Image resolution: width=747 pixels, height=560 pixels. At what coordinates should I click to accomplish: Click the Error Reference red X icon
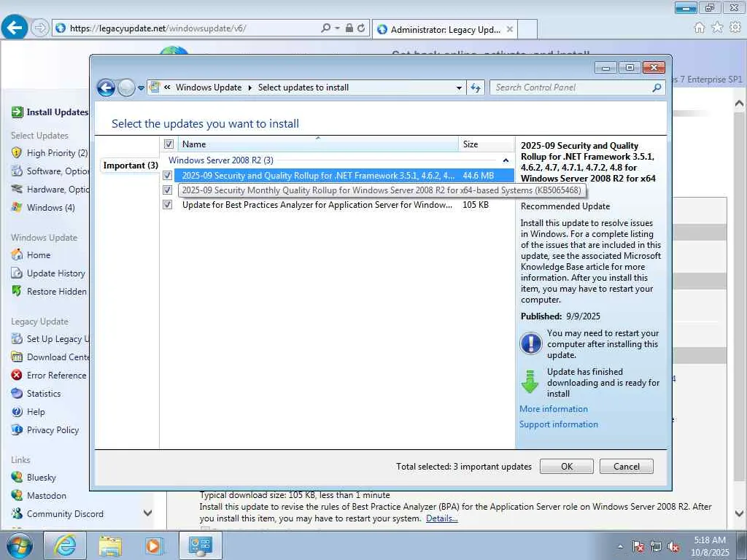(x=17, y=376)
